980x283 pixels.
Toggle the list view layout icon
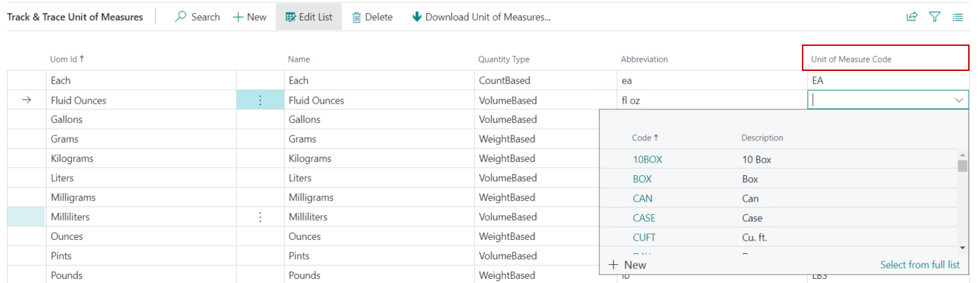tap(958, 17)
